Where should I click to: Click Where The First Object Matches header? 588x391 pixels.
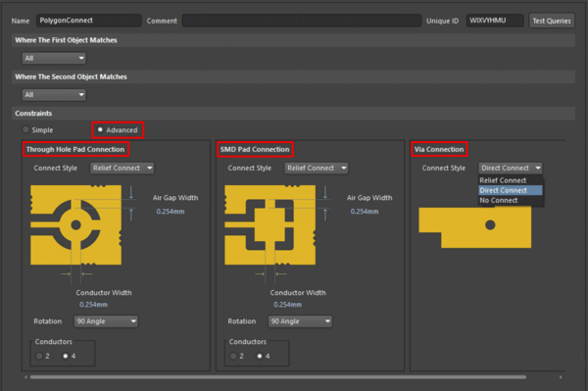coord(293,40)
